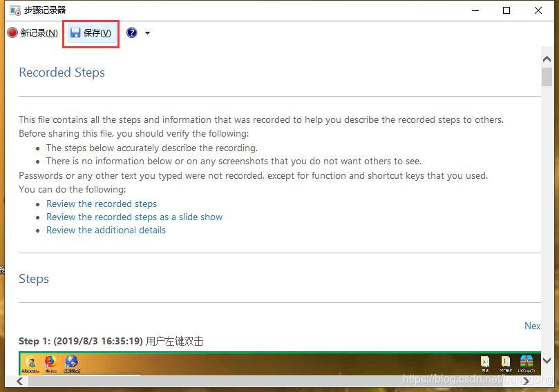This screenshot has height=392, width=559.
Task: Click the Step 1 screenshot thumbnail
Action: [x=279, y=363]
